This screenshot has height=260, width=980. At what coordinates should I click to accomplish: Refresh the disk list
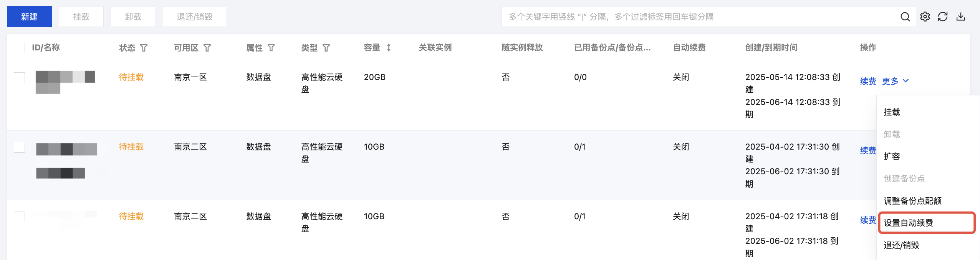943,17
